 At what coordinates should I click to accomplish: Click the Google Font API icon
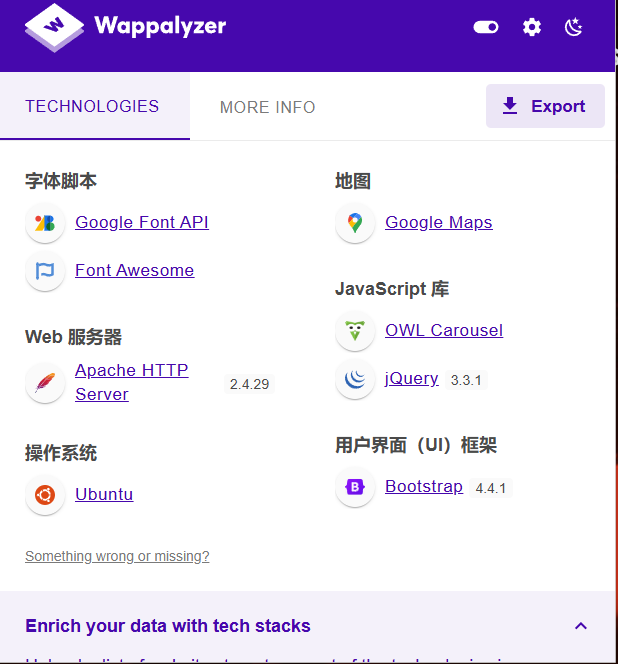(45, 223)
